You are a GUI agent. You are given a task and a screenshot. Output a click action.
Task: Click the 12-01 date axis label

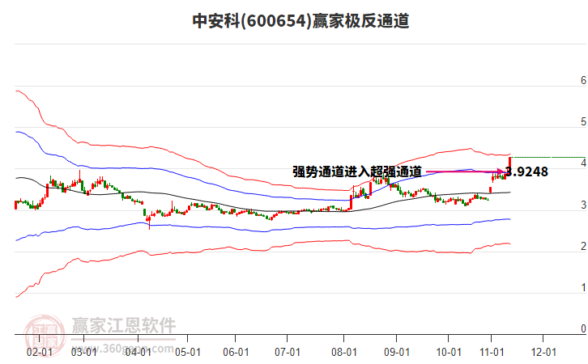pos(543,352)
